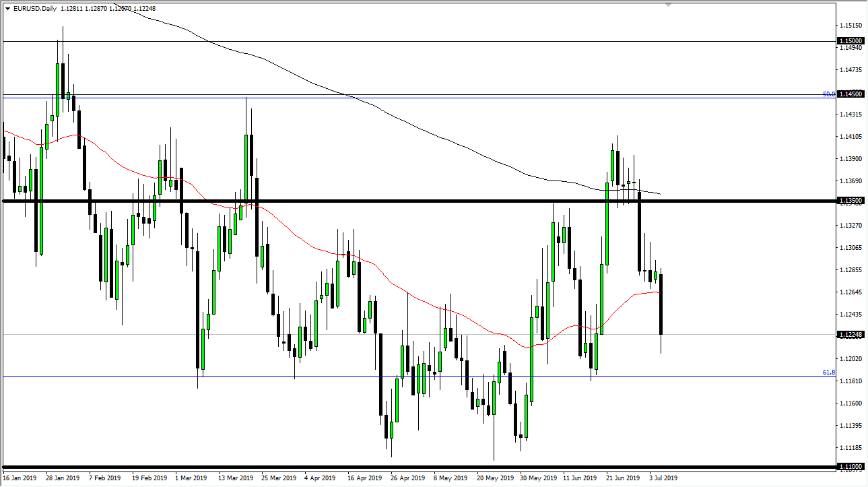Click the 1.11810 price axis label
The image size is (868, 487).
point(850,381)
